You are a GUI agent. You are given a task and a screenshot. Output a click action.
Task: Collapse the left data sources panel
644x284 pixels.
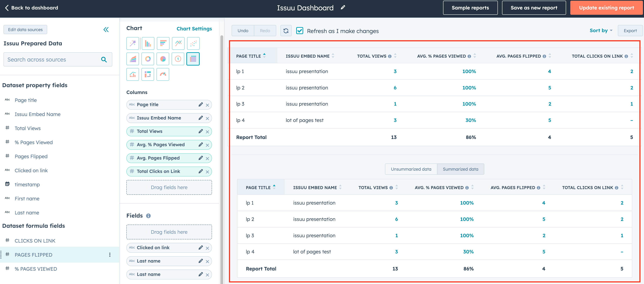pyautogui.click(x=106, y=30)
